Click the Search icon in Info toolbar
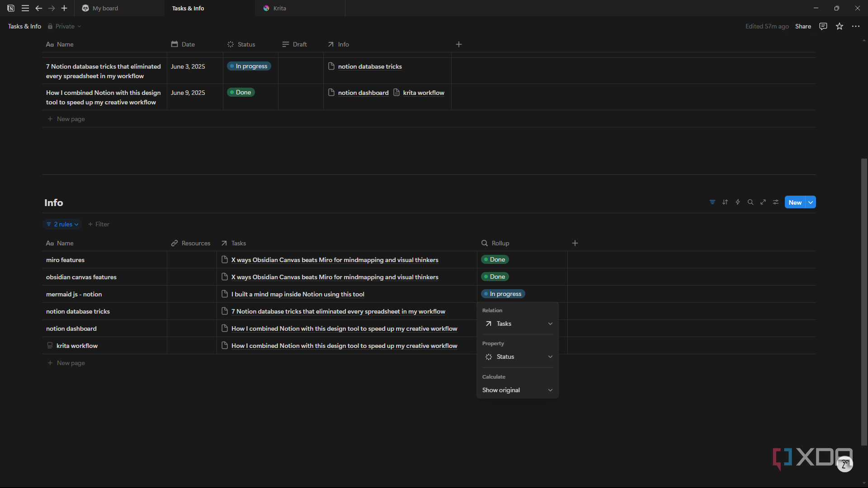 click(x=750, y=202)
